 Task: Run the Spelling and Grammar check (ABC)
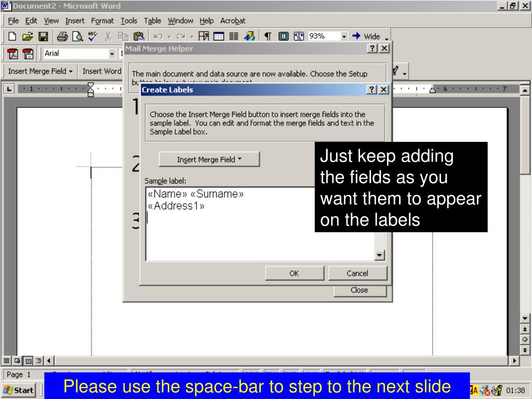click(x=92, y=36)
